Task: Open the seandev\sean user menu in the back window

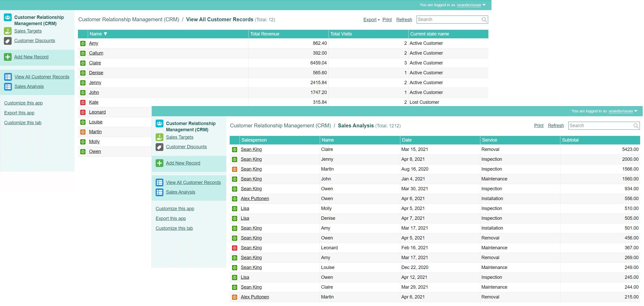Action: [x=471, y=5]
